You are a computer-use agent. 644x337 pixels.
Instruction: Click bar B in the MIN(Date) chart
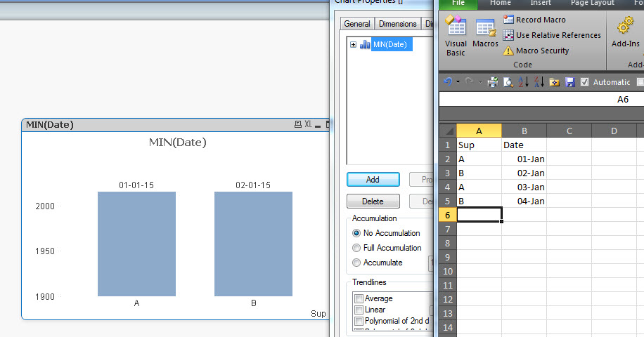click(253, 244)
